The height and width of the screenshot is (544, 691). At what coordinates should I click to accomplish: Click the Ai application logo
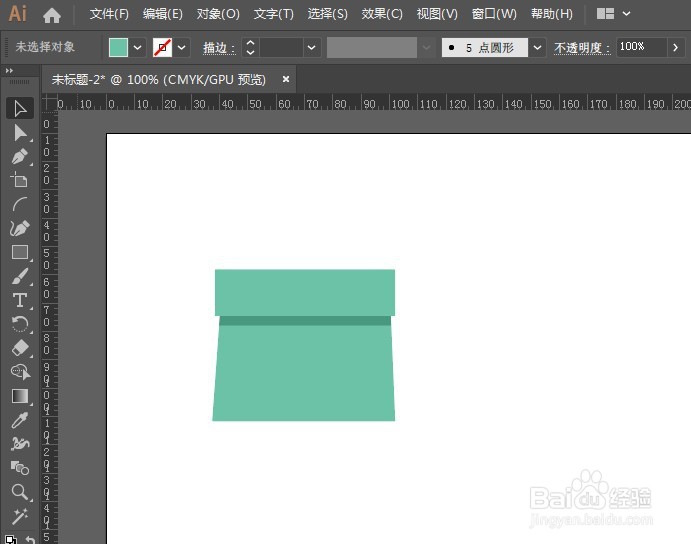click(x=18, y=14)
